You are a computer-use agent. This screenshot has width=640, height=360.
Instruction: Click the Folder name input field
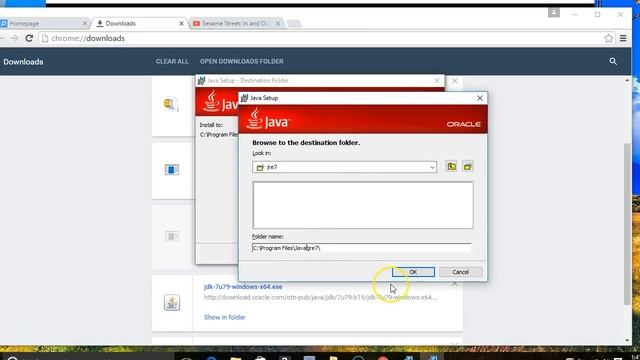[361, 248]
